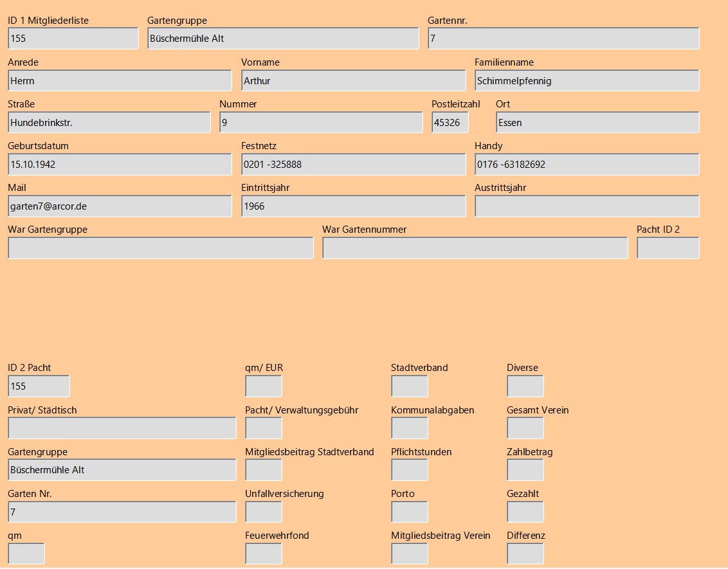Click the Vorname field containing Arthur
This screenshot has height=569, width=728.
(353, 80)
